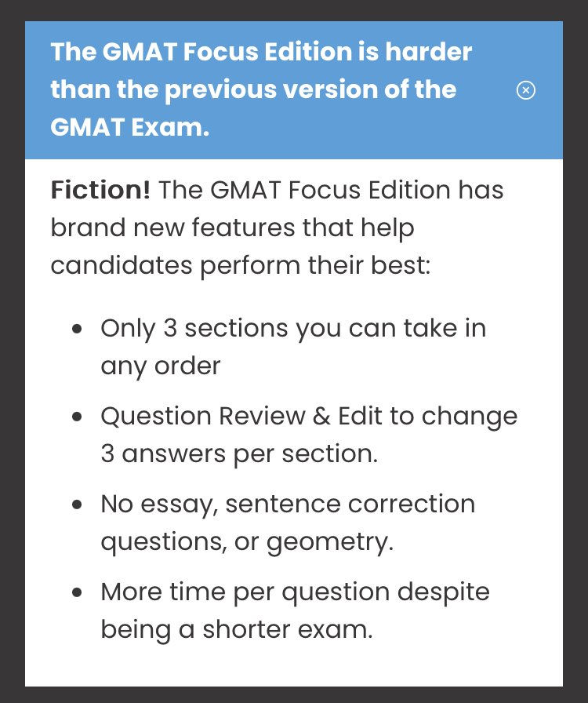Click "More time per question despite" text
Screen dimensions: 588x703
(295, 592)
